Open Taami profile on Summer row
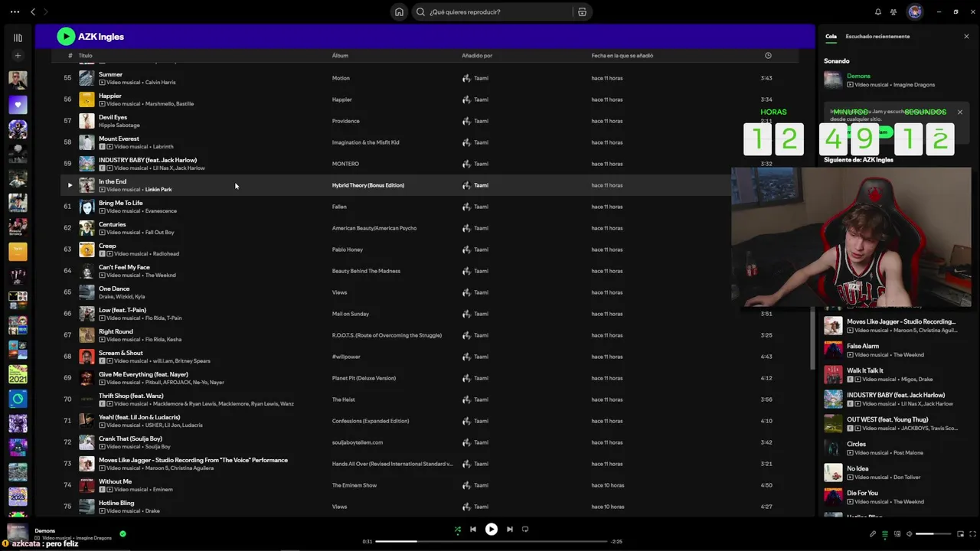 click(x=481, y=78)
